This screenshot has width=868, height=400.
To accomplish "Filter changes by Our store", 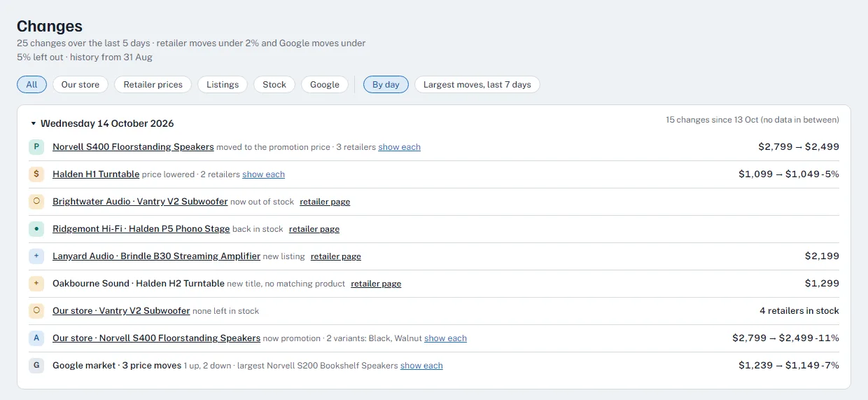I will (80, 85).
